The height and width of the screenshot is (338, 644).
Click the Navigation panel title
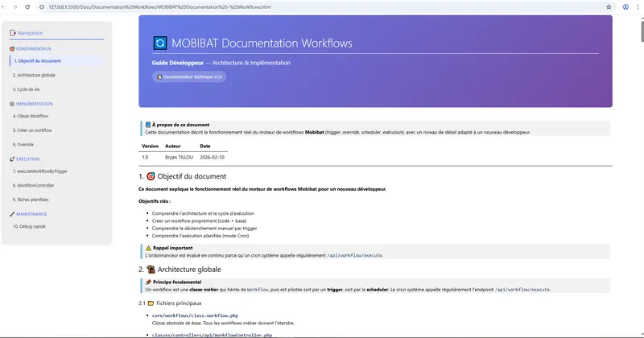[x=30, y=33]
